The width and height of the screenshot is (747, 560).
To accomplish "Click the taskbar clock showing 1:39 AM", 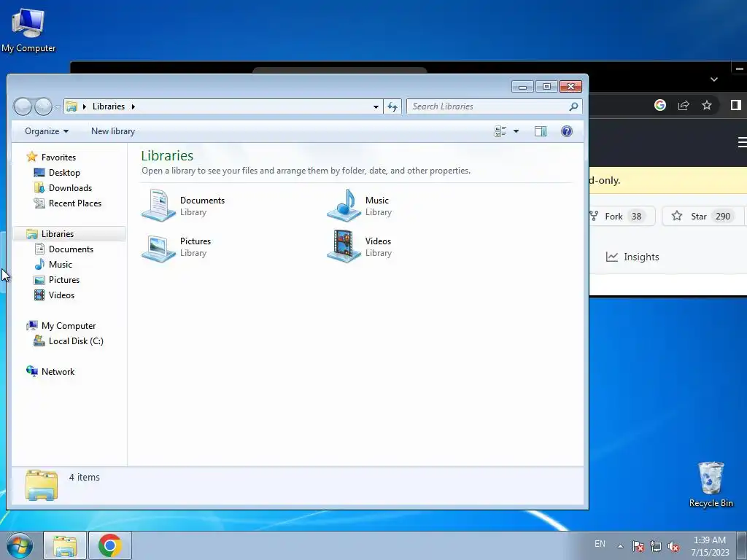I will click(710, 545).
